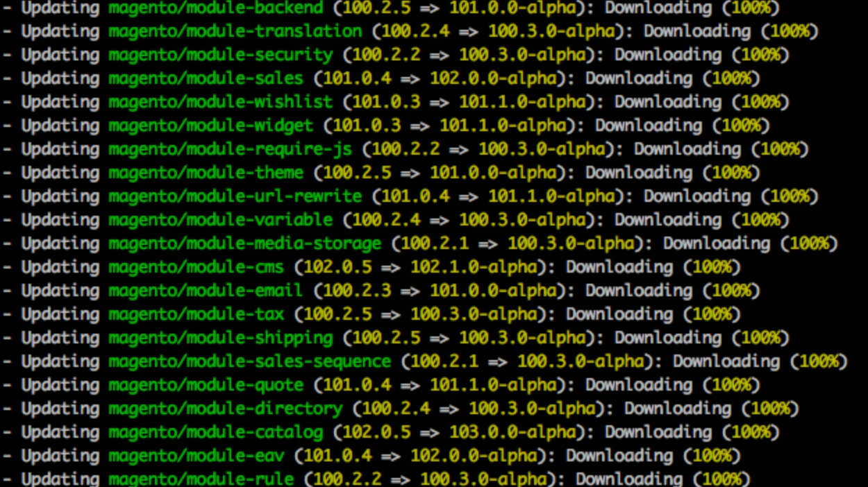The height and width of the screenshot is (487, 868).
Task: Click 101.1.0-alpha version on module-wishlist line
Action: (x=522, y=103)
